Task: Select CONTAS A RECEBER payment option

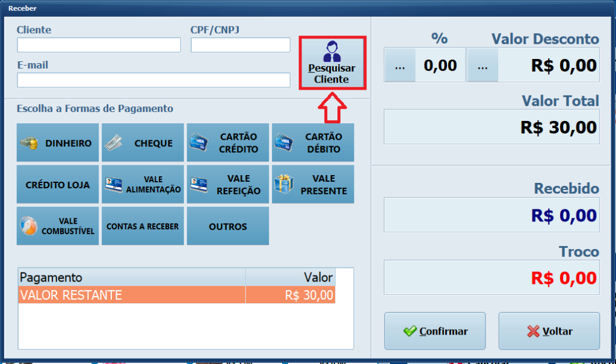Action: coord(143,226)
